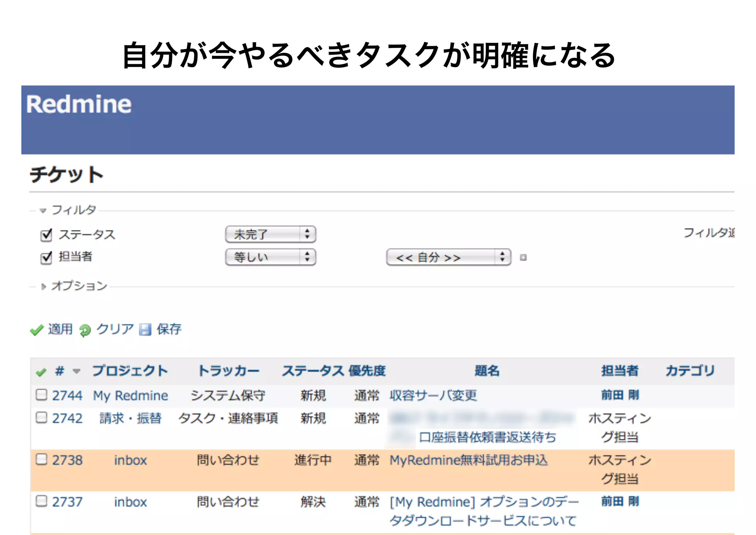Select checkbox for ticket 2738
This screenshot has height=535, width=756.
41,459
